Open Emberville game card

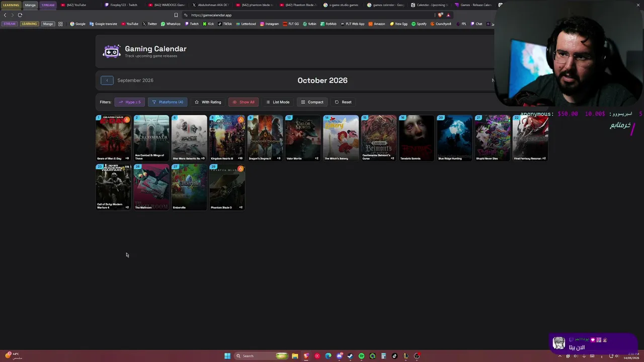(189, 187)
